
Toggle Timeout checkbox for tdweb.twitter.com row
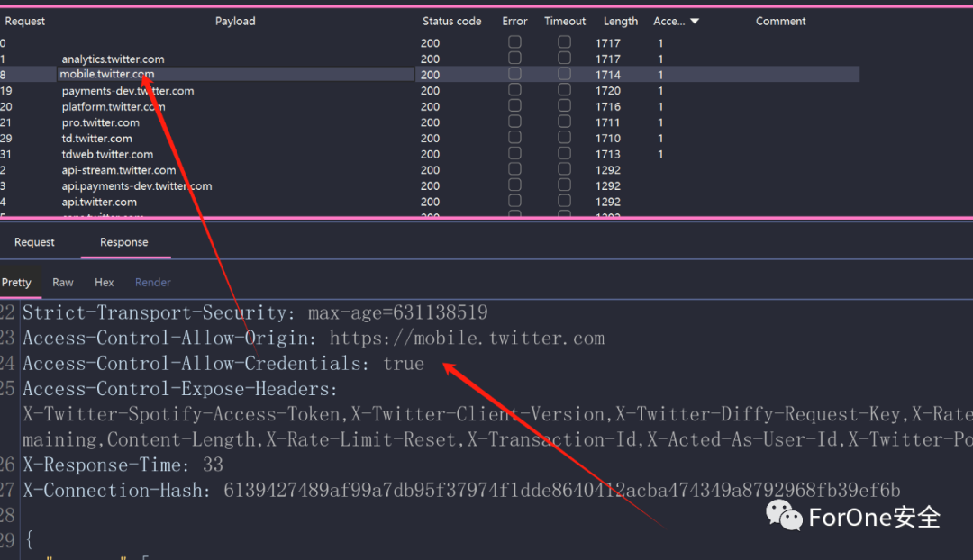coord(564,153)
